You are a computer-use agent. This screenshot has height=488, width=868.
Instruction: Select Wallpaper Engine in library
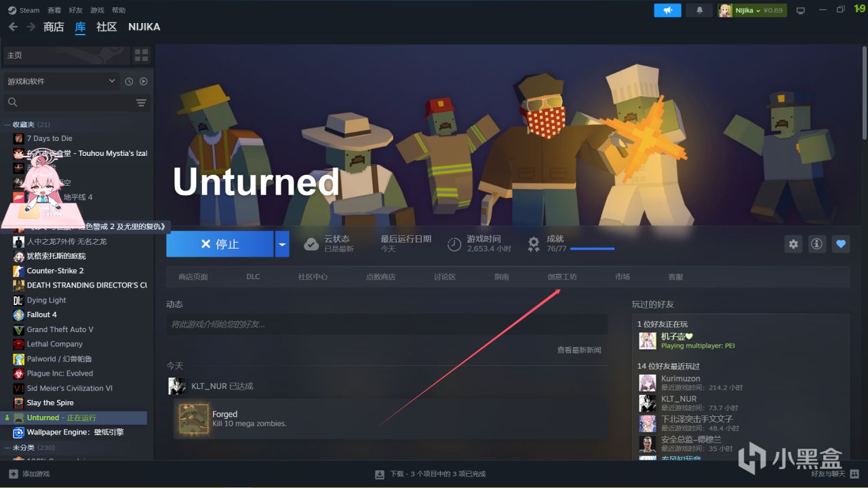click(75, 432)
